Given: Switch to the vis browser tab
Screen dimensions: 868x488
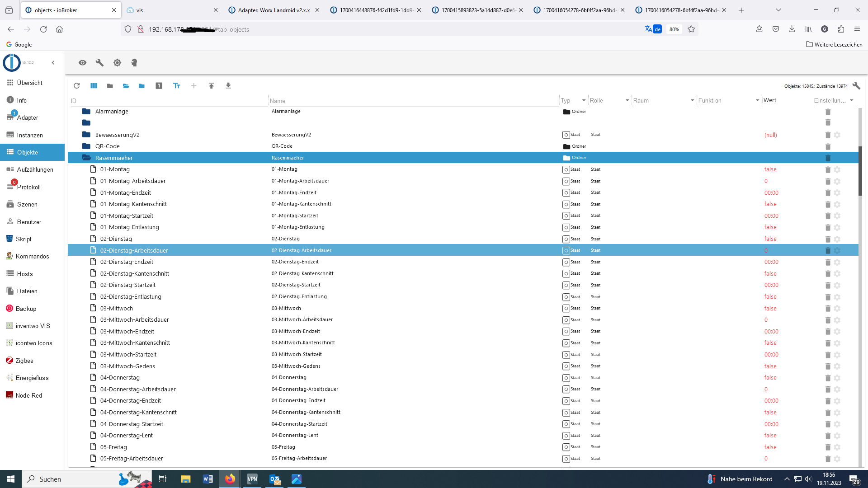Looking at the screenshot, I should pos(172,10).
